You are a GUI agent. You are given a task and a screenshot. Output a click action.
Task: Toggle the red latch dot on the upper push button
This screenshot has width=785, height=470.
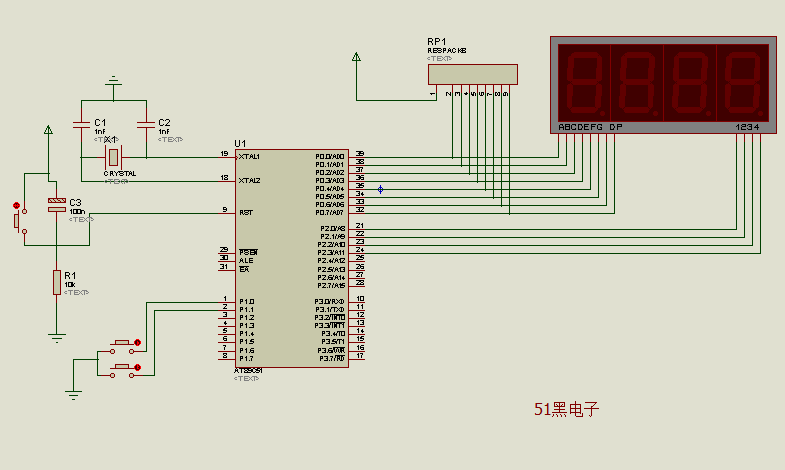(137, 343)
